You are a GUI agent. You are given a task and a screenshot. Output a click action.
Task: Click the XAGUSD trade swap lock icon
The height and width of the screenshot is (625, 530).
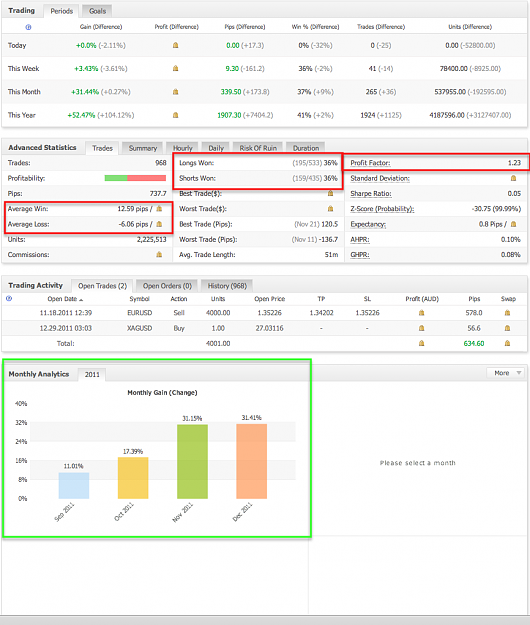click(507, 328)
